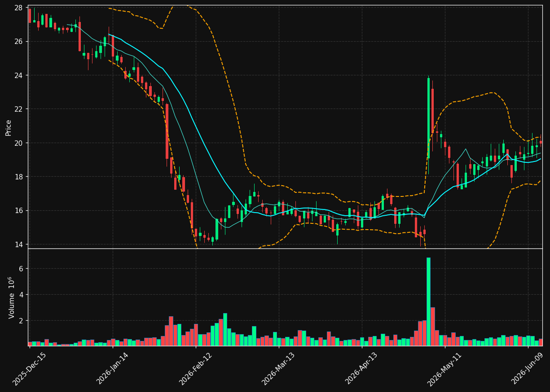
Task: Click the 28 price tick label
Action: click(19, 8)
